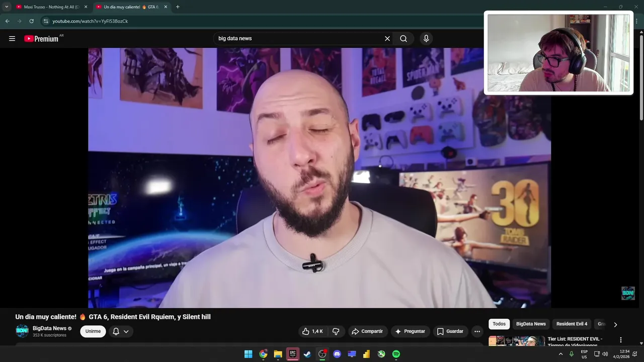This screenshot has height=362, width=644.
Task: Open BigData News channel avatar
Action: tap(22, 331)
